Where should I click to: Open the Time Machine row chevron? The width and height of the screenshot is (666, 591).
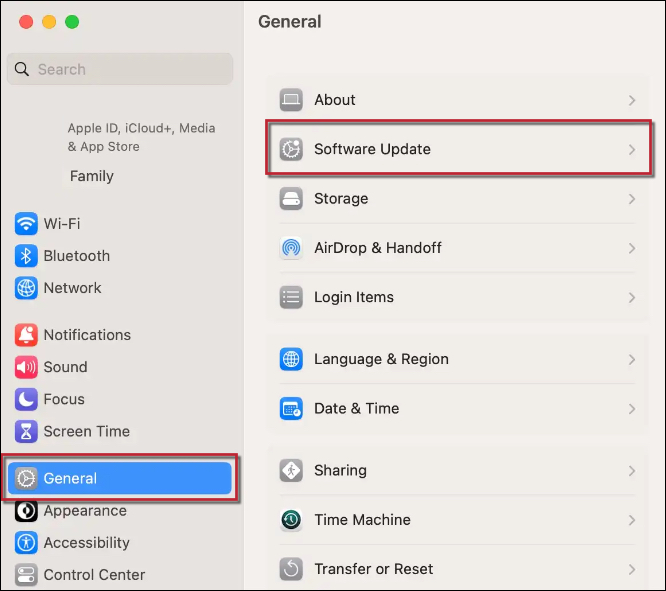tap(632, 520)
